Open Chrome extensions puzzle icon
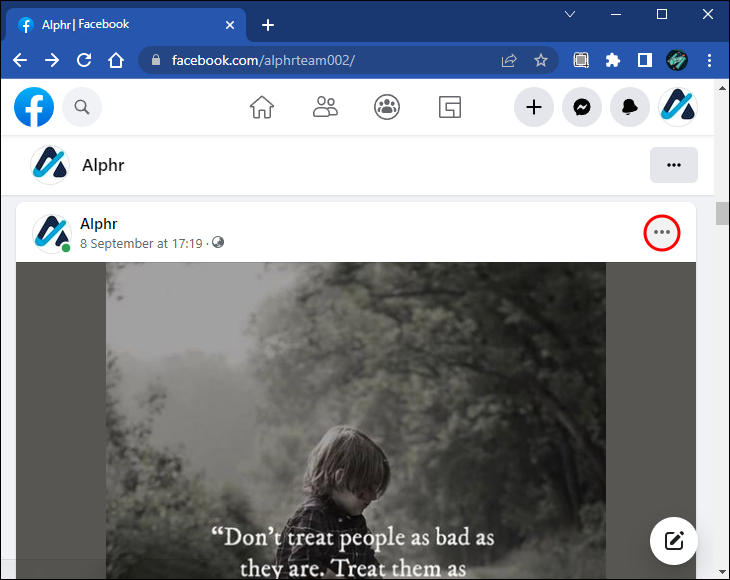 (613, 61)
